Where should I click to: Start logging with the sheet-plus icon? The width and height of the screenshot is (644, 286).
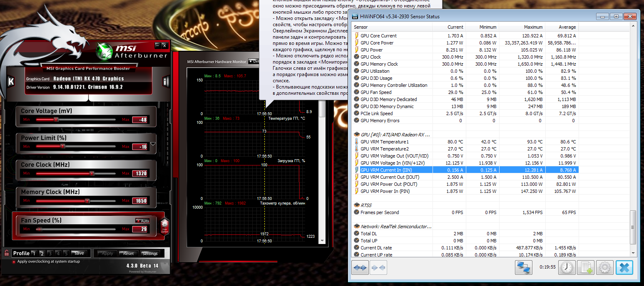[x=586, y=268]
